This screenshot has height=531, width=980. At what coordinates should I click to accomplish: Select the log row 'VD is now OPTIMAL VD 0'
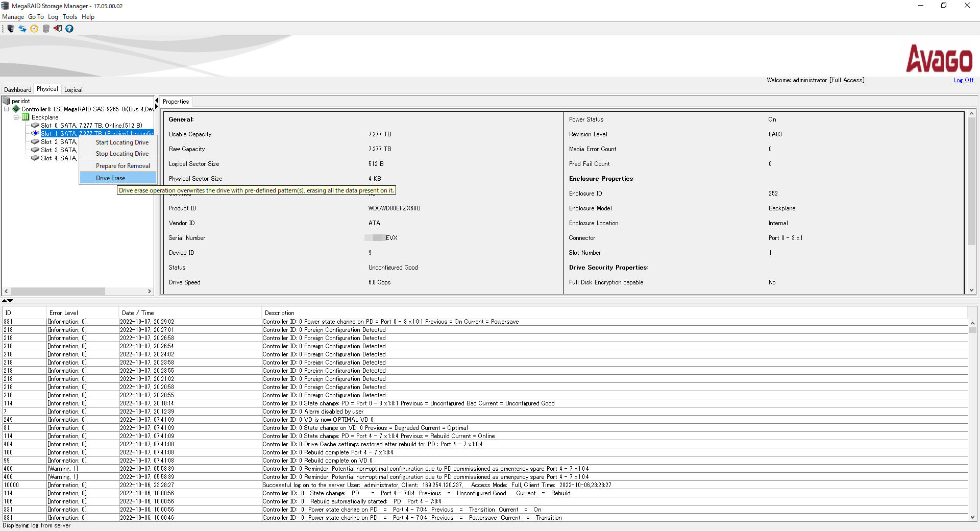[x=485, y=420]
